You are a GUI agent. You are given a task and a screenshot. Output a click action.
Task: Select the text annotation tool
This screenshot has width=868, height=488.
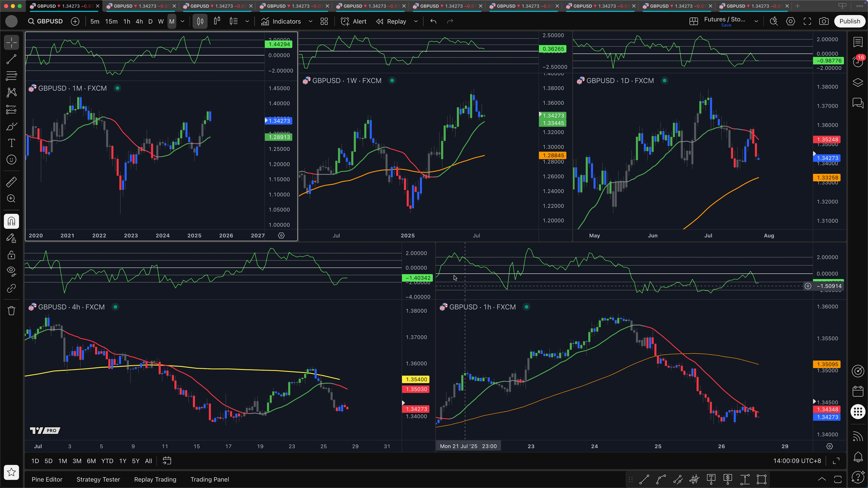coord(12,143)
